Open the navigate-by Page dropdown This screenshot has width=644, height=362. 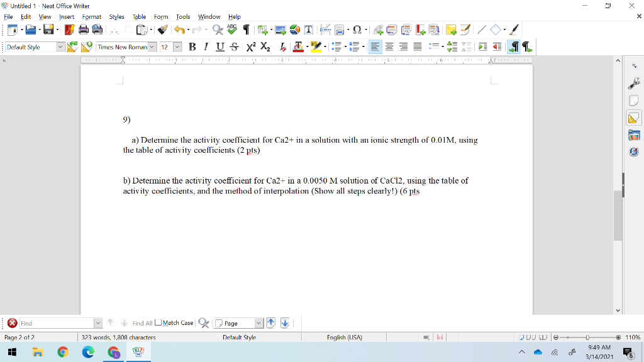coord(258,323)
